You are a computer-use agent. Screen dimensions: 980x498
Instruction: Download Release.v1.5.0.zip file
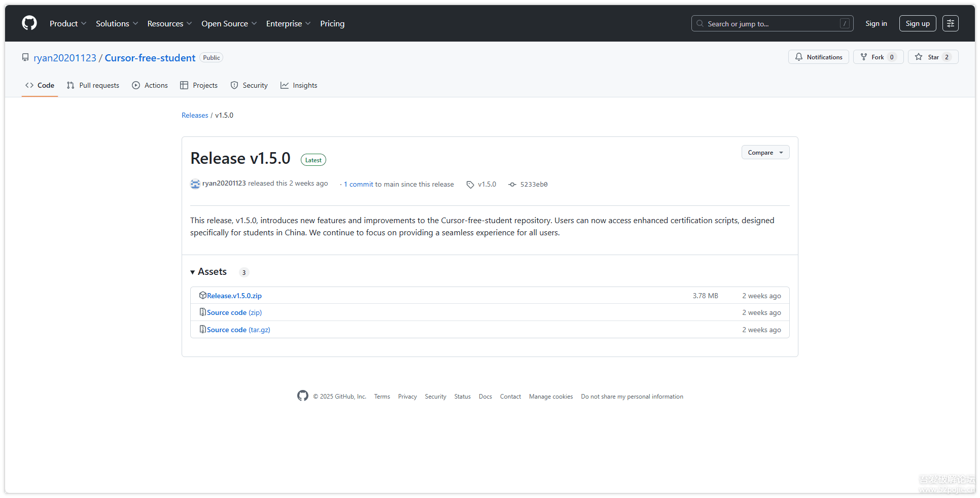click(x=234, y=296)
